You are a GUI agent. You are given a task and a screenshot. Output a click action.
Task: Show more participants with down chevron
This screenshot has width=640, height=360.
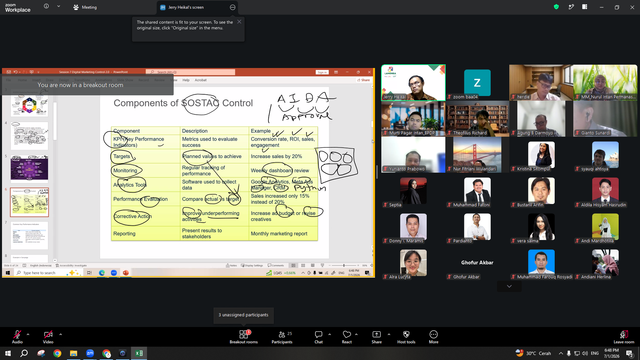(509, 286)
